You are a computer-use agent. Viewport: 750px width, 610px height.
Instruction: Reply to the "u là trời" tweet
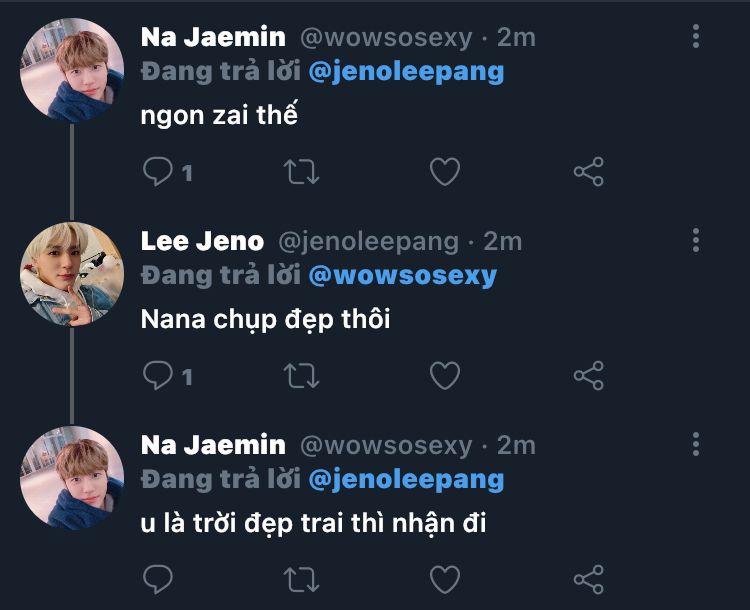click(x=157, y=578)
